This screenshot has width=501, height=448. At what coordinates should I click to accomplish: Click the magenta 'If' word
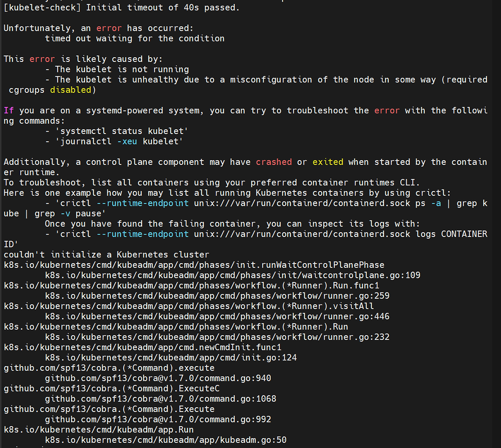tap(9, 110)
